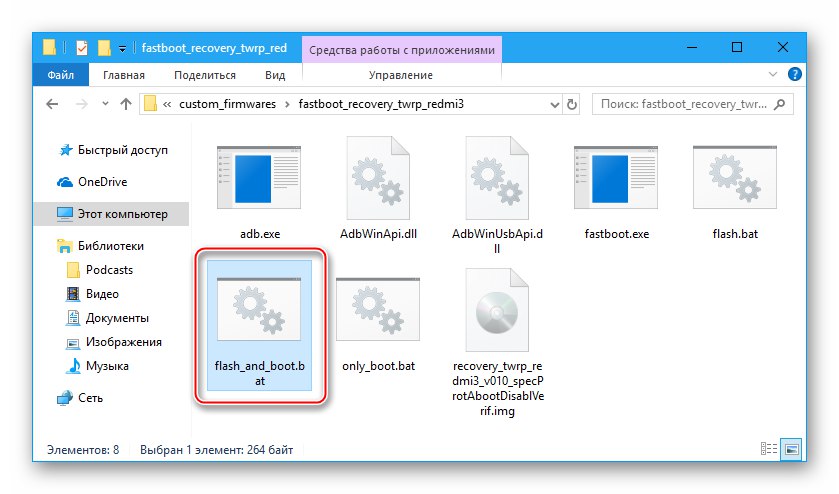Screen dimensions: 839x494
Task: Select the fastboot.exe file icon
Action: coord(616,178)
